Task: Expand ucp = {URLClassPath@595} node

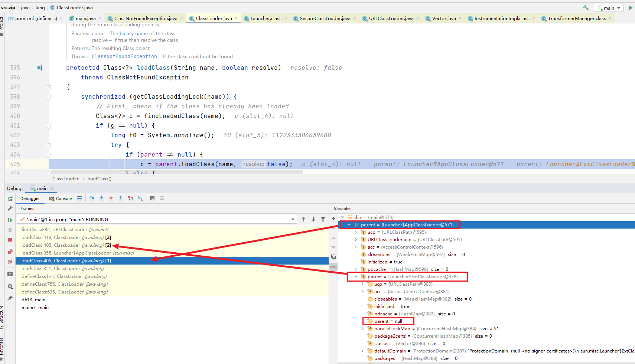Action: (x=356, y=232)
